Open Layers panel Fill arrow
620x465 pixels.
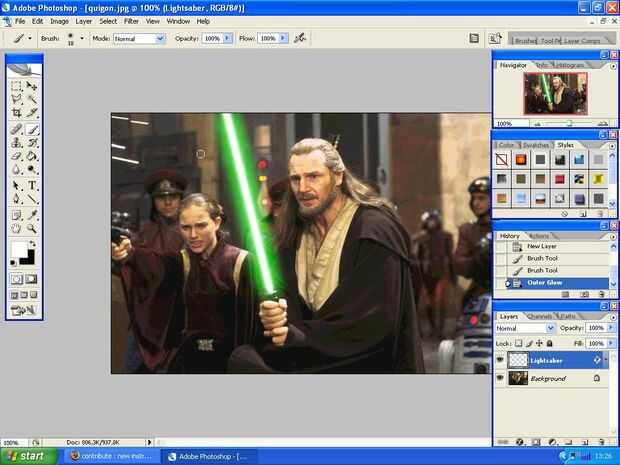tap(611, 343)
